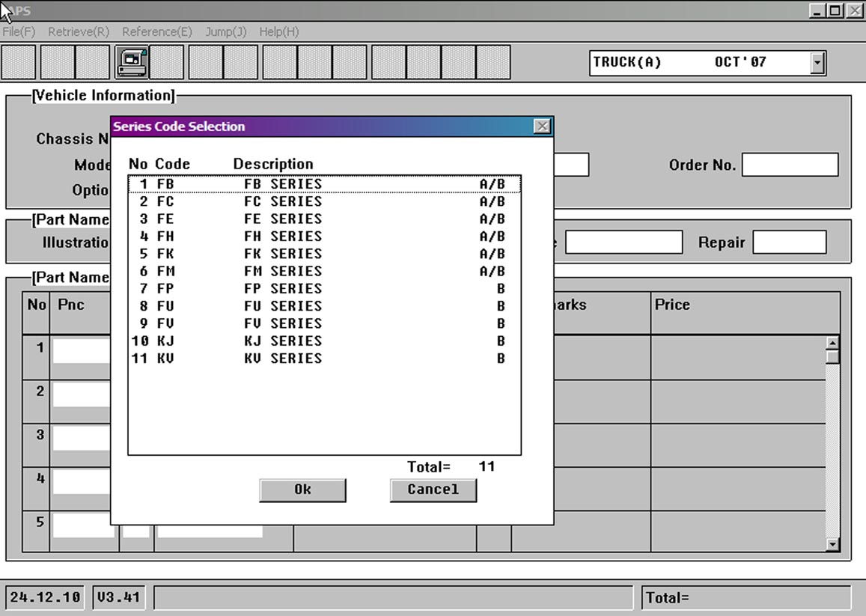Select the KV SERIES row
866x616 pixels.
pyautogui.click(x=323, y=359)
